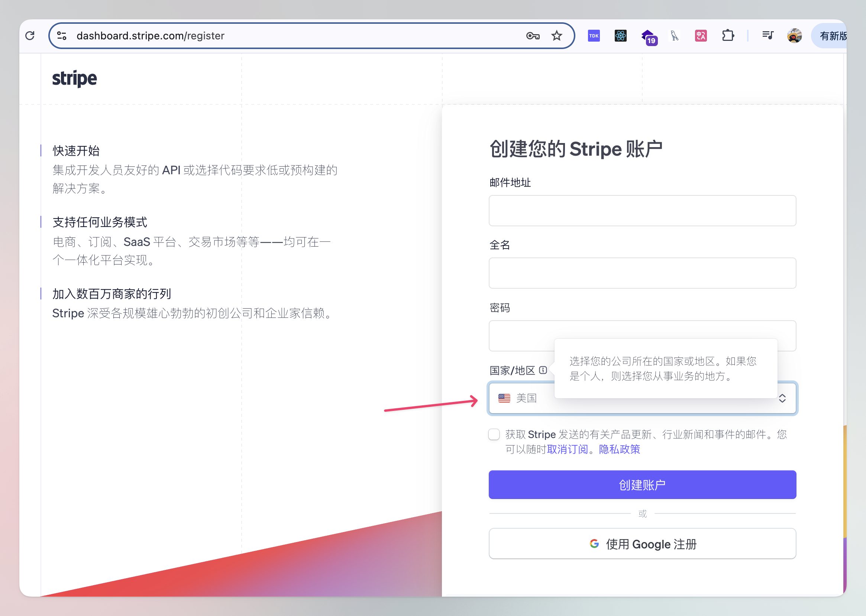Open site information icon in address bar

pos(62,36)
